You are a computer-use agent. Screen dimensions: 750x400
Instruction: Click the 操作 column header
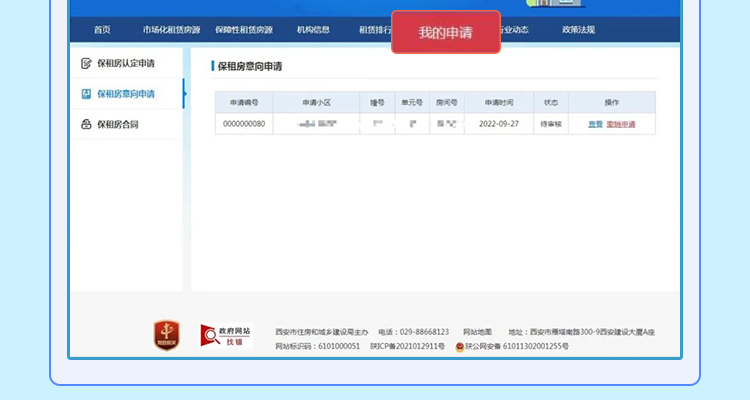(x=612, y=102)
